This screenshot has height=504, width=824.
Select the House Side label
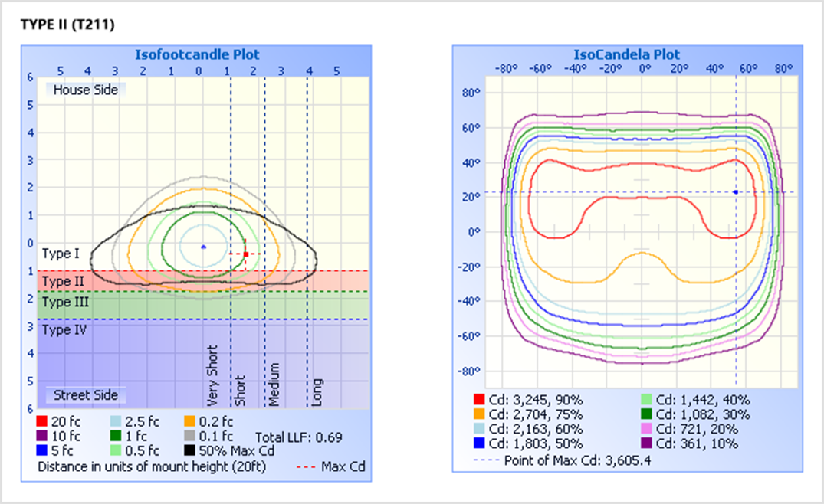[x=85, y=90]
